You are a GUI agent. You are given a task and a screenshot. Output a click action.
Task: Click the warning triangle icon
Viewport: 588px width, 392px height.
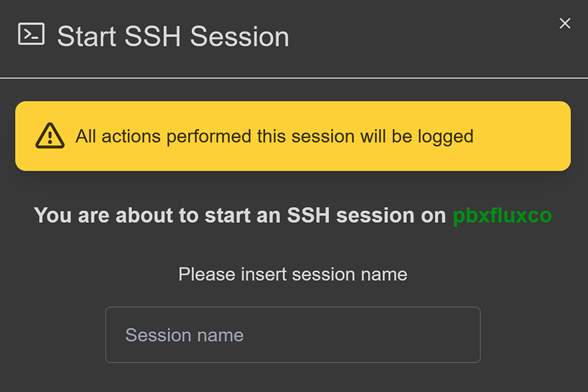50,136
